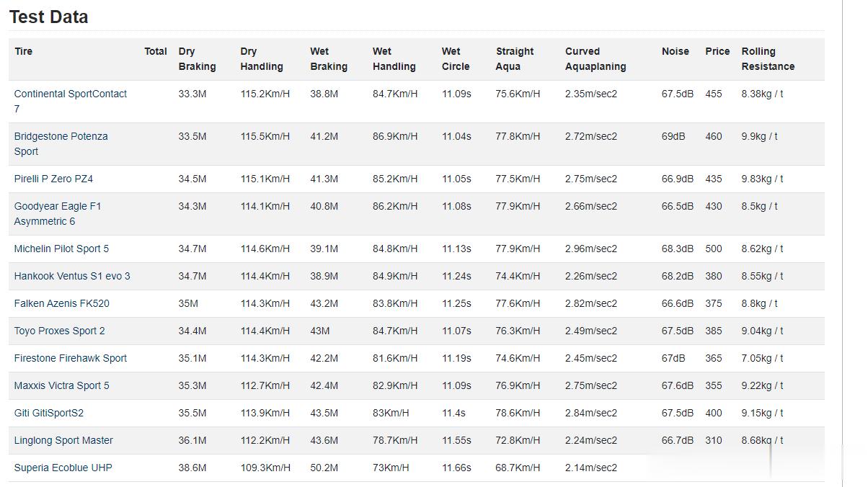868x487 pixels.
Task: Click the Dry Handling column header
Action: point(262,59)
